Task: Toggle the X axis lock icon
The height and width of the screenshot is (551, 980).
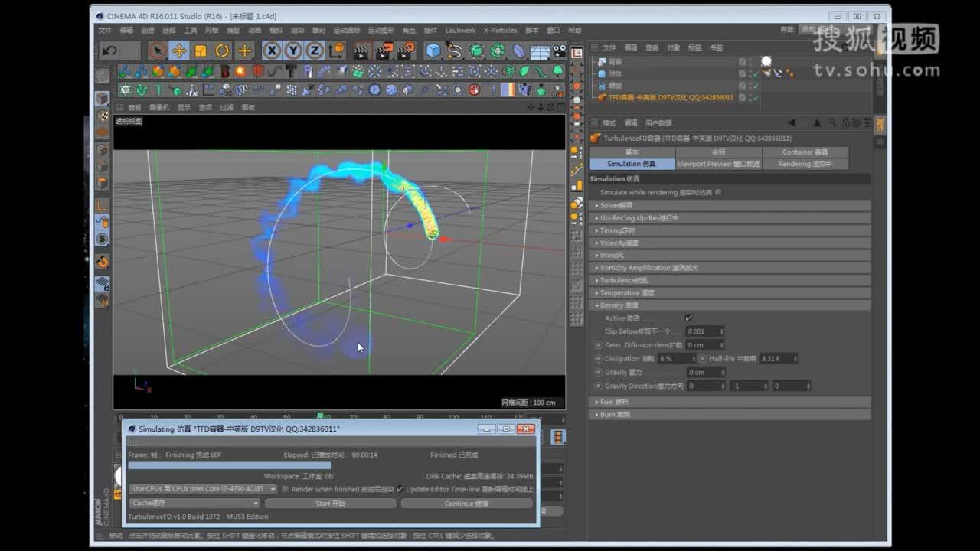Action: [x=273, y=51]
